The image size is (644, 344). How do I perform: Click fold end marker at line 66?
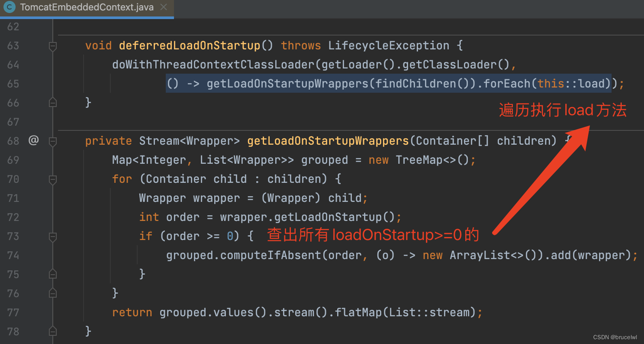53,103
